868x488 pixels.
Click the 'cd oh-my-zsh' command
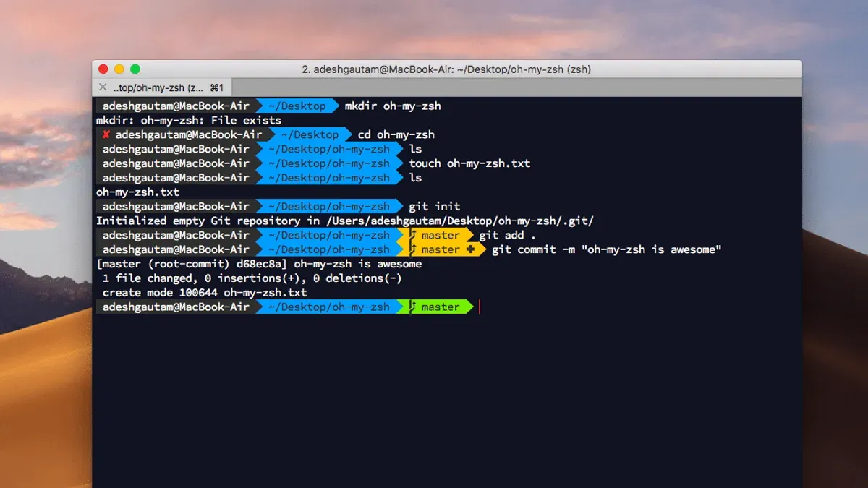point(396,134)
